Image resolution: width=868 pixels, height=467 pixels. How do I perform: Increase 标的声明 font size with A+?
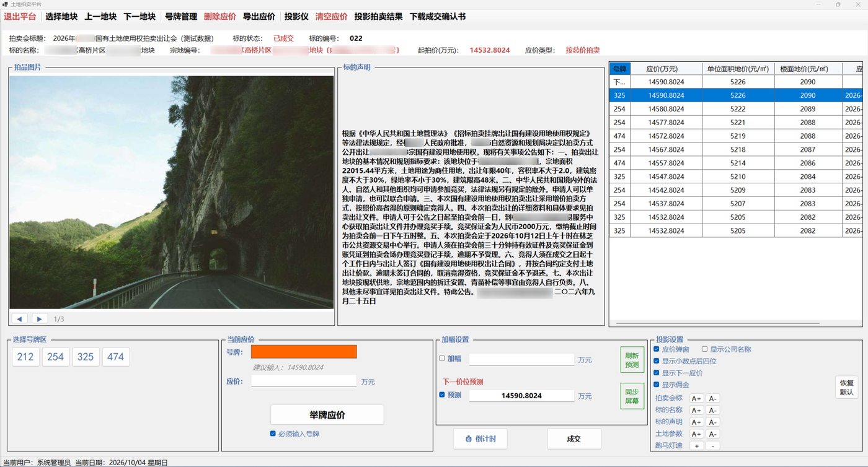pyautogui.click(x=696, y=422)
